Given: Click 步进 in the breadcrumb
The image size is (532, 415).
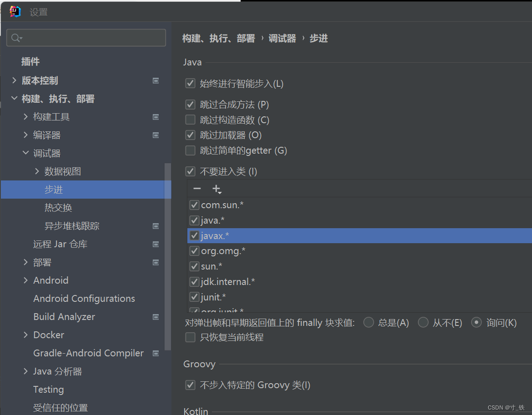Looking at the screenshot, I should tap(319, 38).
